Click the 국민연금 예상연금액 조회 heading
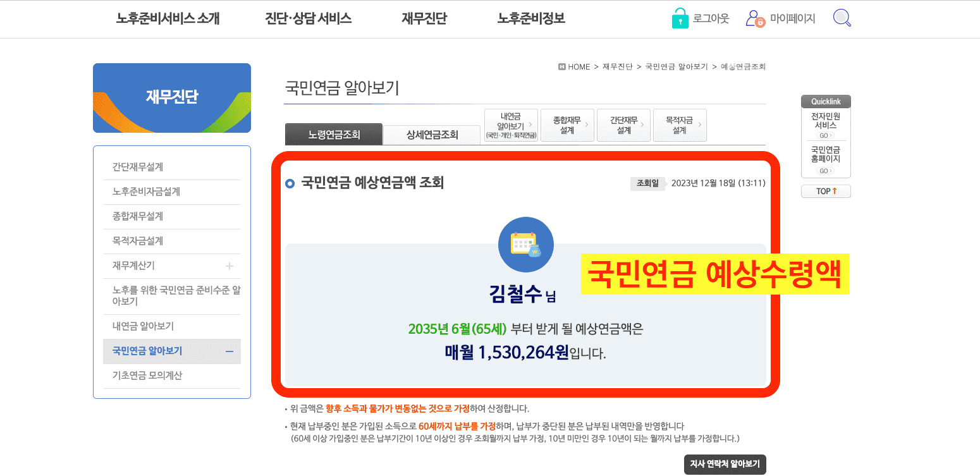 pyautogui.click(x=372, y=183)
